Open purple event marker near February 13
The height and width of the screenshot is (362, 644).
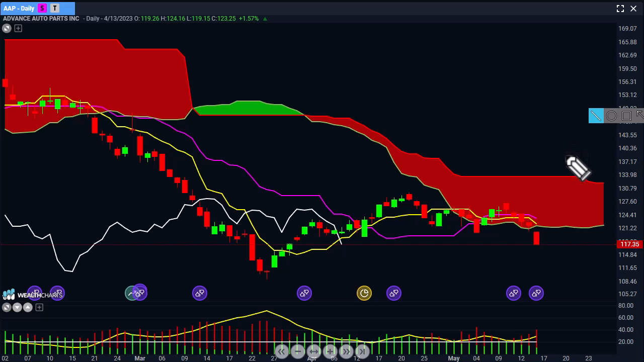(57, 293)
